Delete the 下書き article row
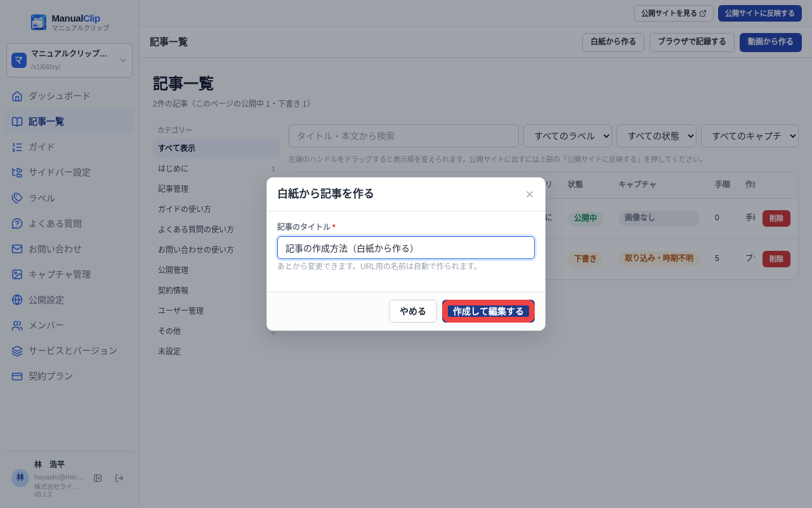The height and width of the screenshot is (508, 812). pos(776,259)
